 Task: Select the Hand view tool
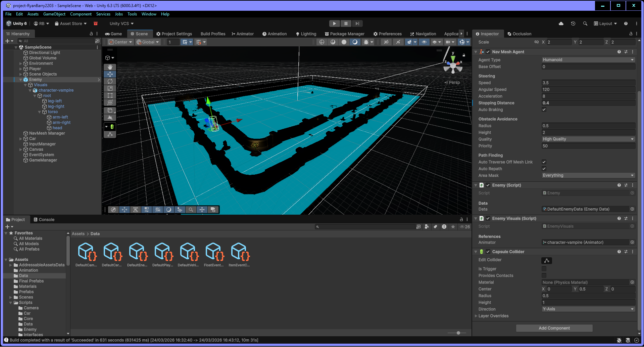(x=110, y=67)
